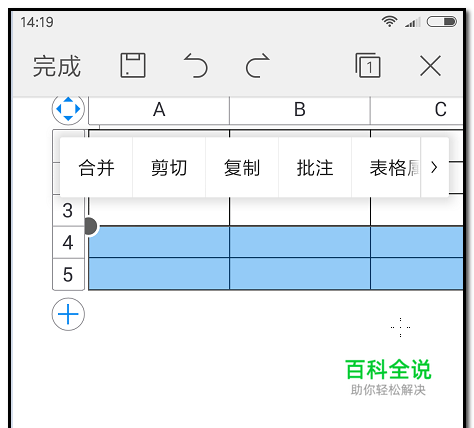
Task: Select column B header
Action: 300,110
